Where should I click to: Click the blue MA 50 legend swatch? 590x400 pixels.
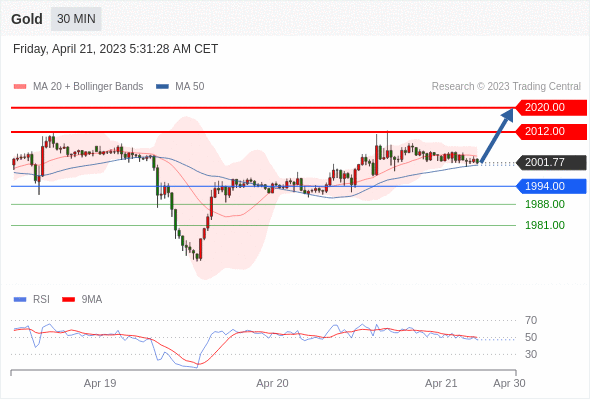coord(162,87)
